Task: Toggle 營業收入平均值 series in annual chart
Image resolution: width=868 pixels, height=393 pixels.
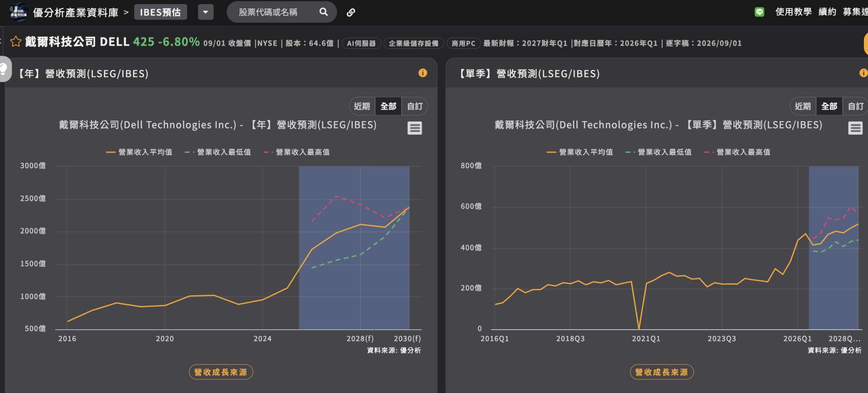Action: coord(139,152)
